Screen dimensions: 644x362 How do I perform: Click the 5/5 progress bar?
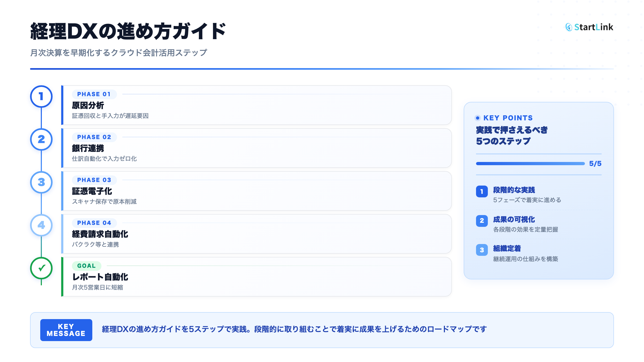pyautogui.click(x=530, y=164)
